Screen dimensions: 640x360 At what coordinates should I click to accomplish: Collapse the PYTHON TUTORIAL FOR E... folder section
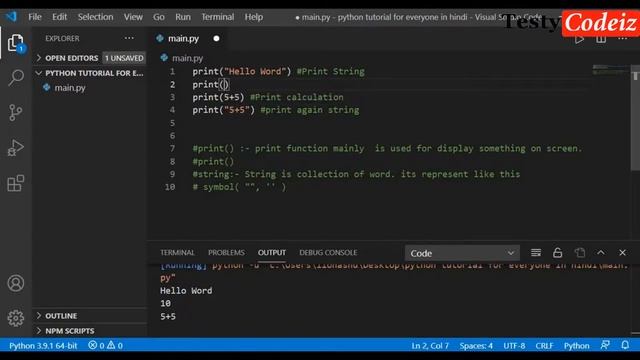[90, 73]
